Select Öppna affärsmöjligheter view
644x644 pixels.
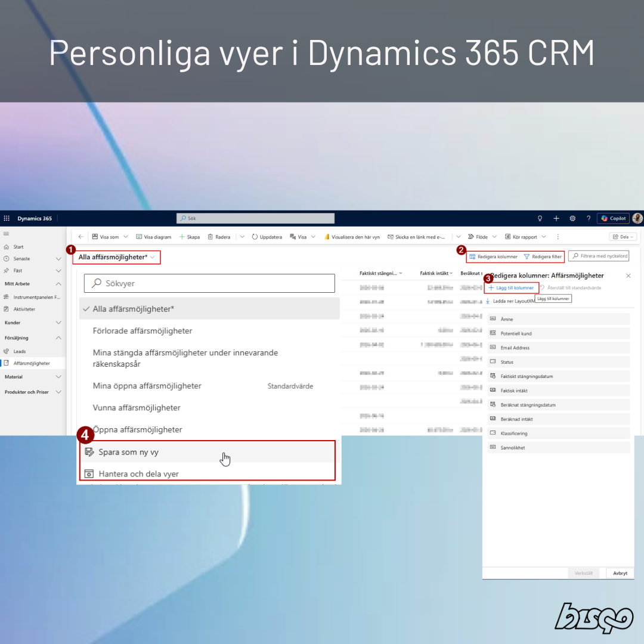(x=209, y=429)
